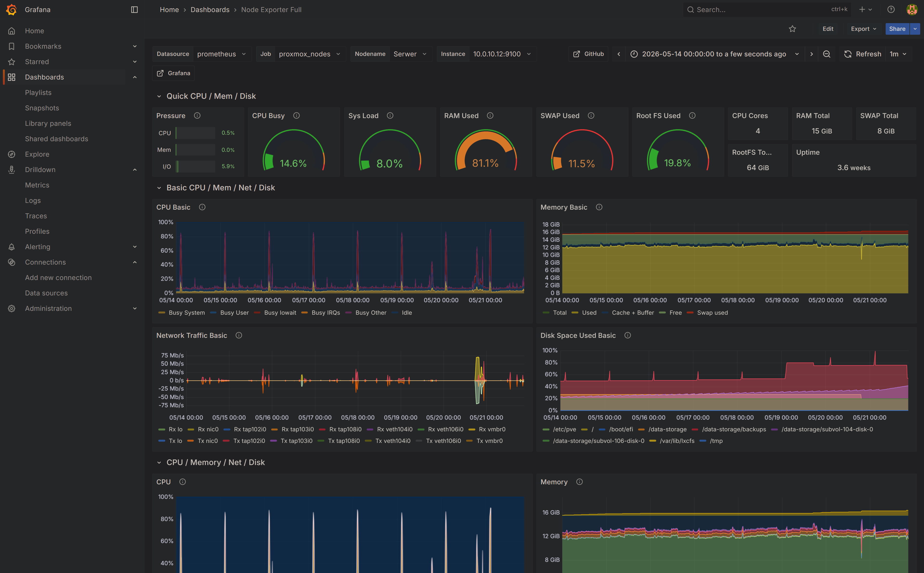Toggle Idle series in CPU Basic legend
This screenshot has width=924, height=573.
407,313
